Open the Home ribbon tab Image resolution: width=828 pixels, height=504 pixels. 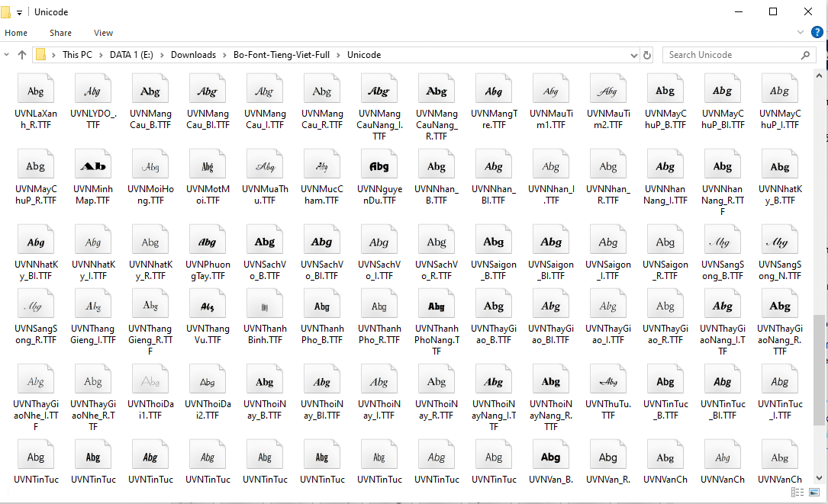click(16, 33)
